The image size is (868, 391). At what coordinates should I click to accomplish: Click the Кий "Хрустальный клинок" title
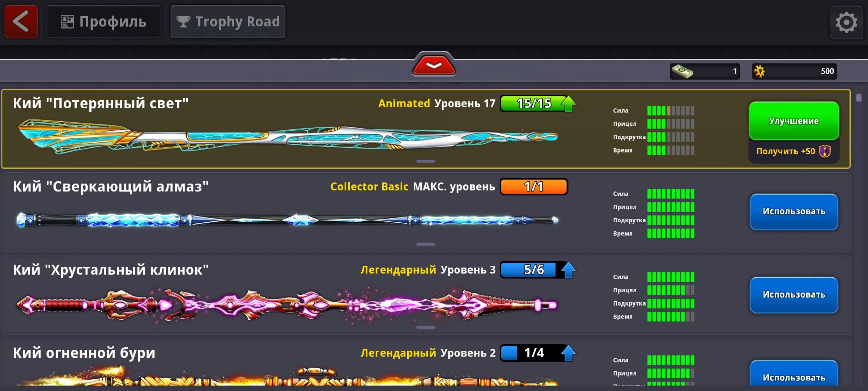111,270
